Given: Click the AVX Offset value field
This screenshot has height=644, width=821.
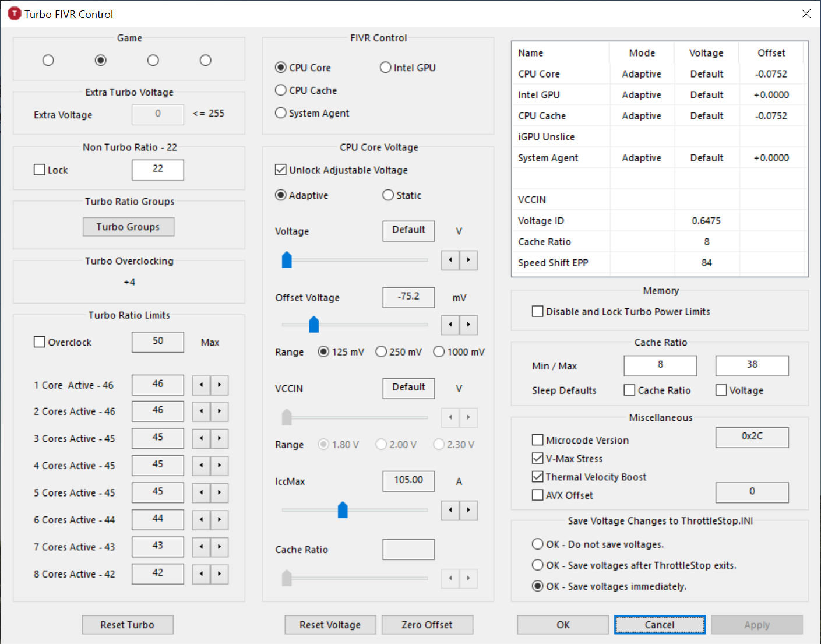Looking at the screenshot, I should [x=752, y=492].
